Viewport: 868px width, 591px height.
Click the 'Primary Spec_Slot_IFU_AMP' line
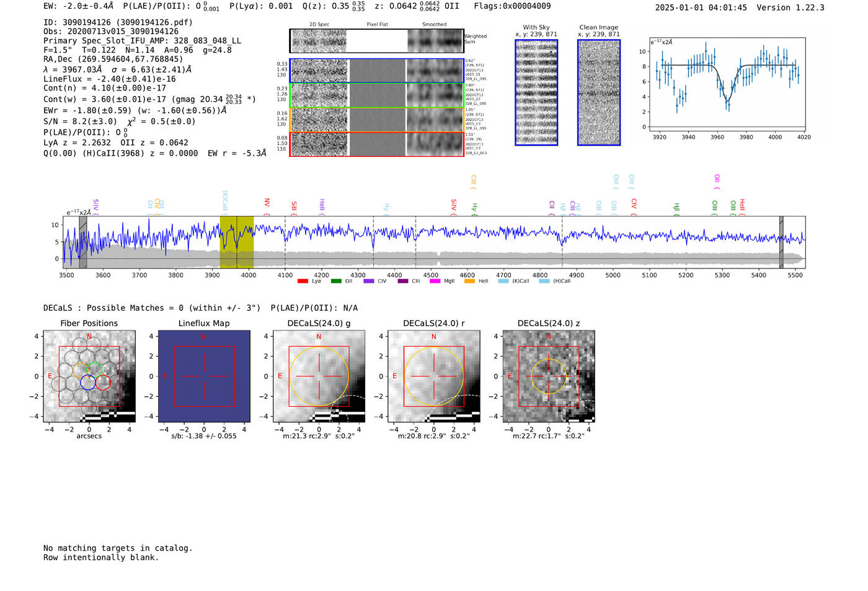pyautogui.click(x=142, y=41)
